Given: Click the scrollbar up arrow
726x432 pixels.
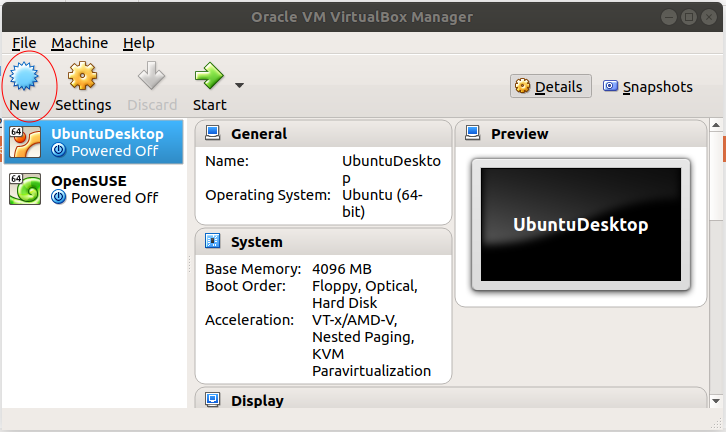Looking at the screenshot, I should click(716, 125).
